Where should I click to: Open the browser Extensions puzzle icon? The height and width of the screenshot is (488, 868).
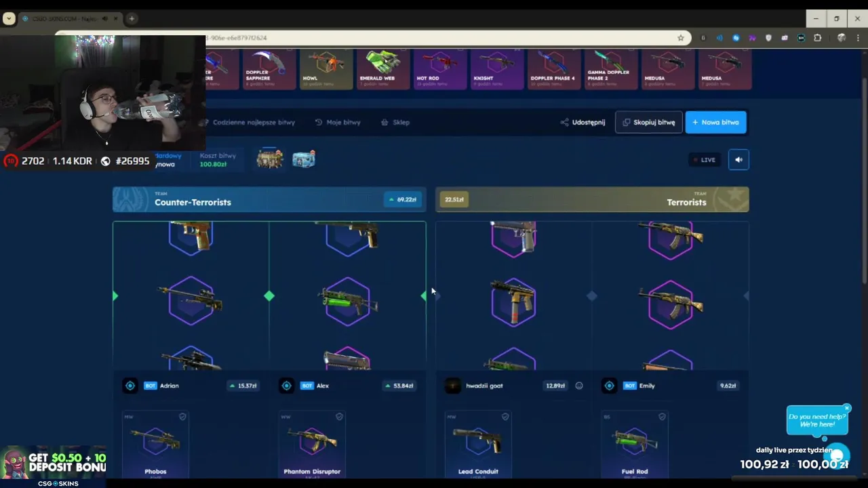click(817, 38)
